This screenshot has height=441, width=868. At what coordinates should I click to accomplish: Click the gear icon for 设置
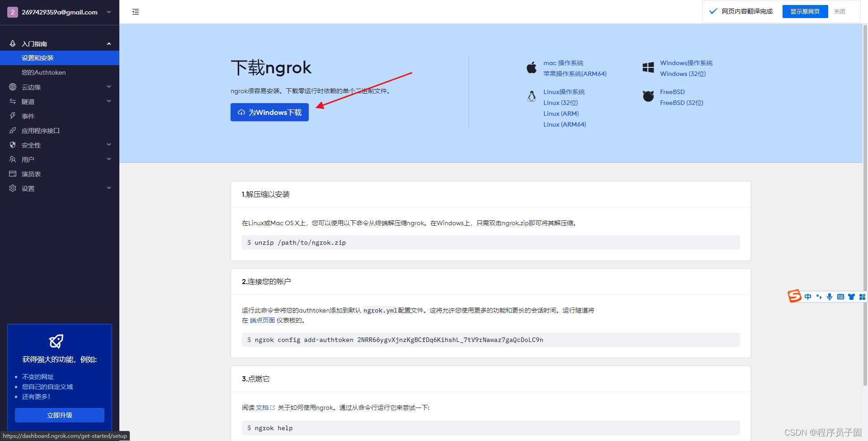pyautogui.click(x=13, y=188)
